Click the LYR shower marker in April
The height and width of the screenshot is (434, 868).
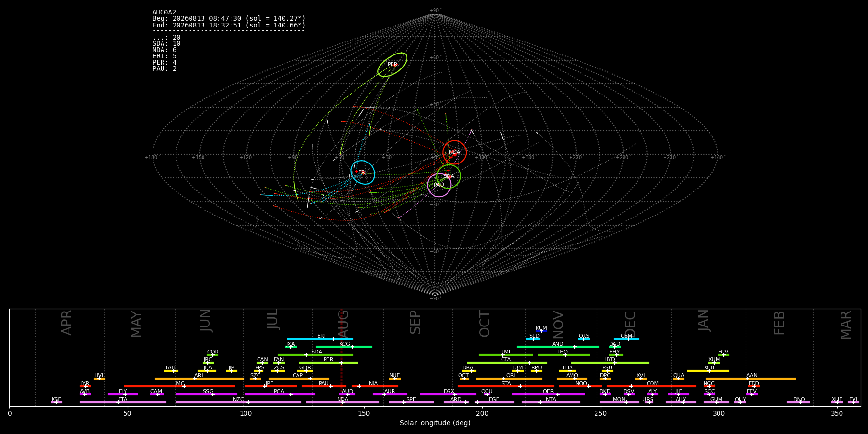pos(86,386)
